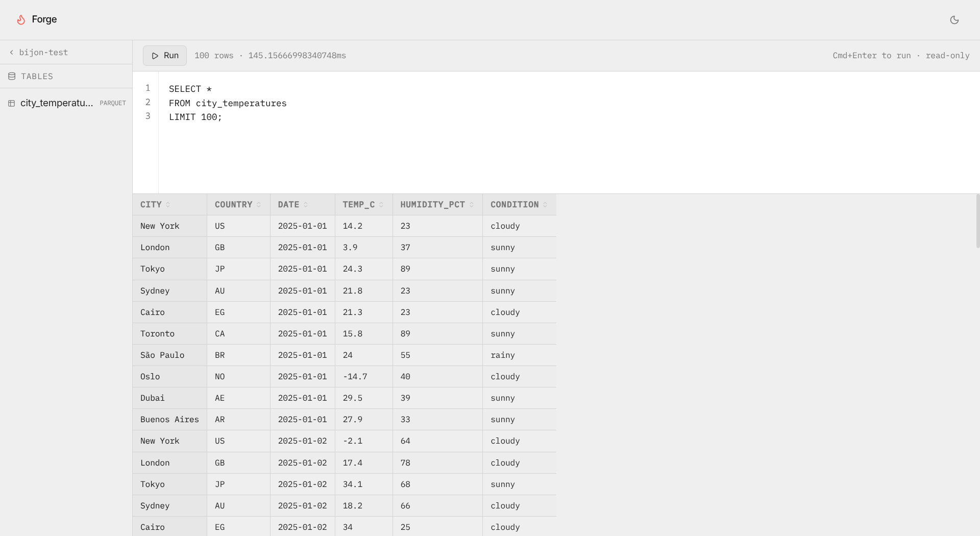The image size is (980, 536).
Task: Select the '29.5' temperature cell
Action: (x=364, y=398)
